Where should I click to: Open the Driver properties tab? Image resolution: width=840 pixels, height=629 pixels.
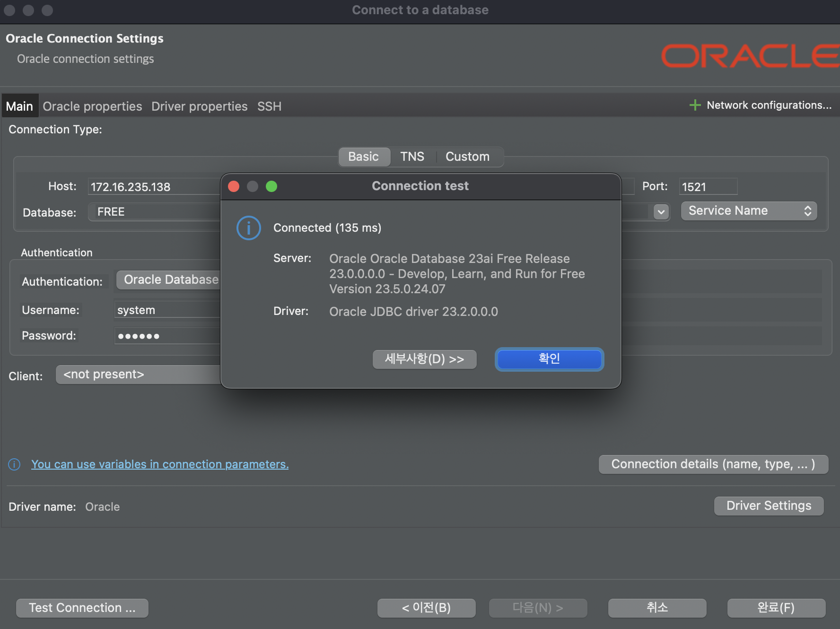200,106
